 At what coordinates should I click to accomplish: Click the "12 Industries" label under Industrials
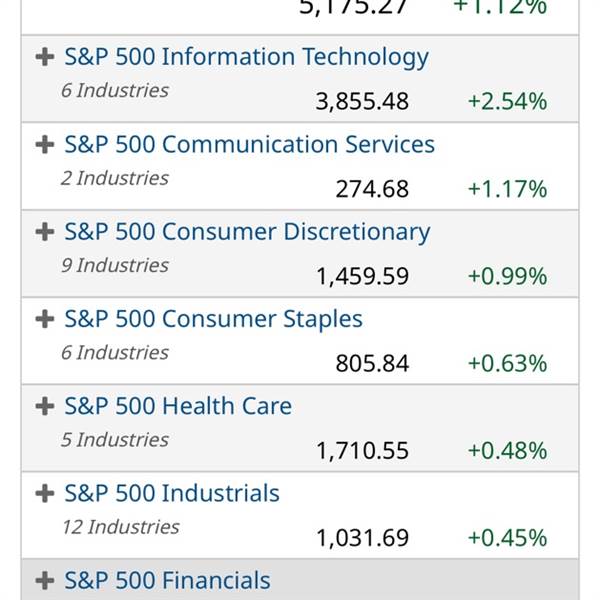(x=120, y=527)
